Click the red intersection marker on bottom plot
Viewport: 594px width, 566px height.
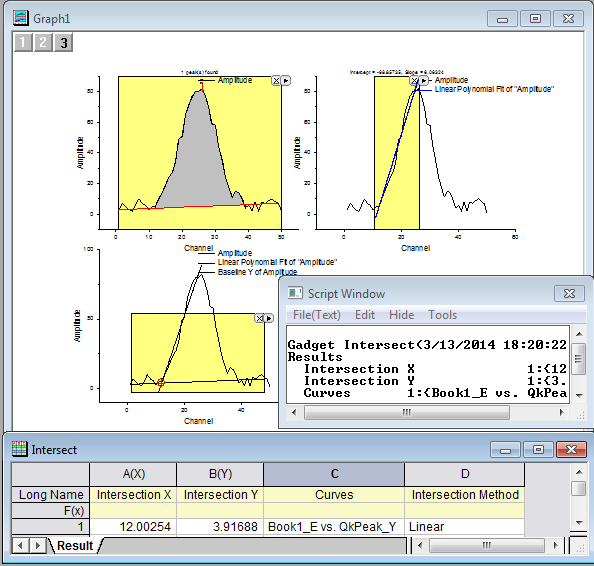[x=161, y=382]
